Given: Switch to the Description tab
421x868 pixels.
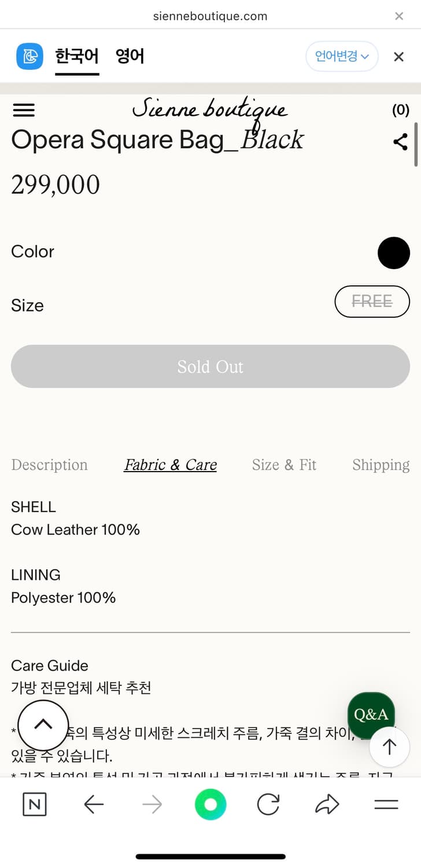Looking at the screenshot, I should (x=50, y=465).
